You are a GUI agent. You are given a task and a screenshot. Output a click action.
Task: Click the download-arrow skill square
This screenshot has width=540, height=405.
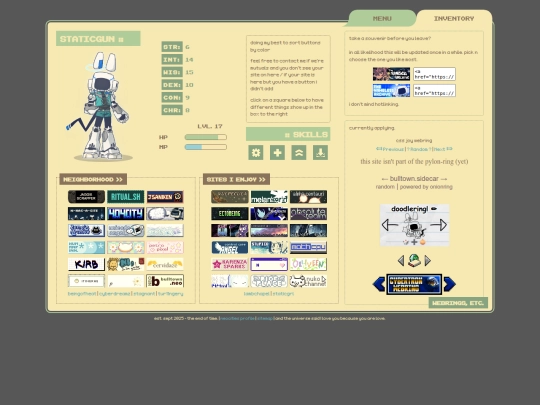pos(320,153)
